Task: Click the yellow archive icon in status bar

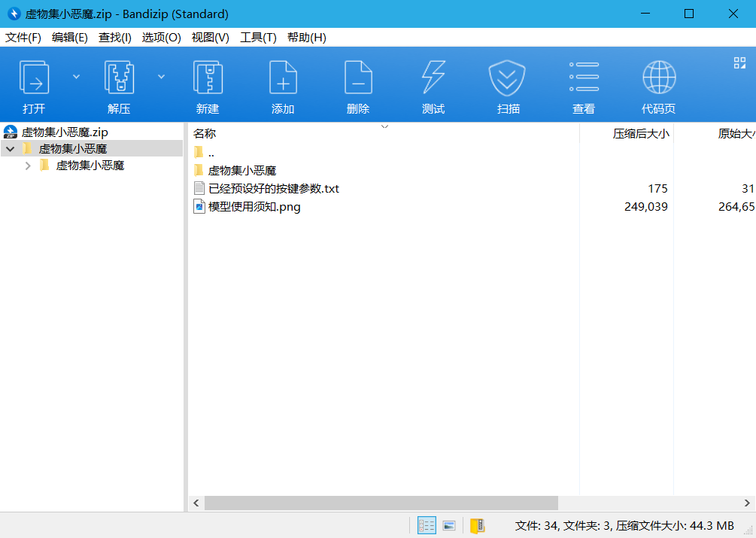Action: click(478, 525)
